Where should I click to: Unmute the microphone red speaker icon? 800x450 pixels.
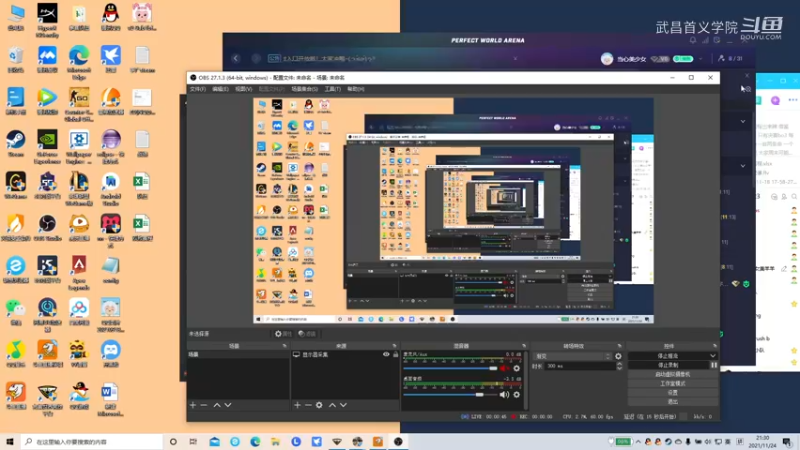coord(504,368)
